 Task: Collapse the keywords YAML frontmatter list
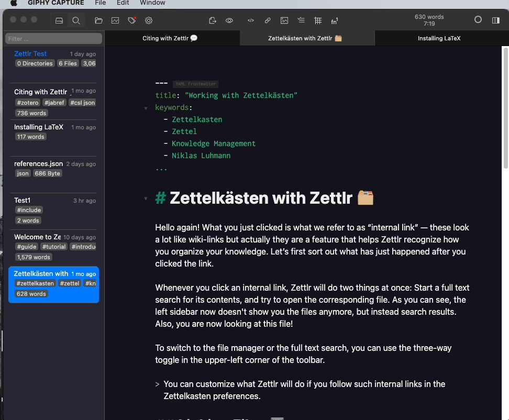[x=146, y=108]
